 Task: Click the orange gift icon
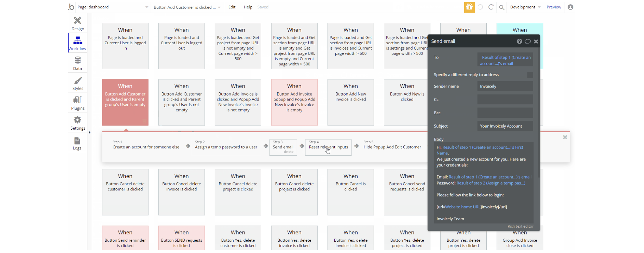pos(469,7)
